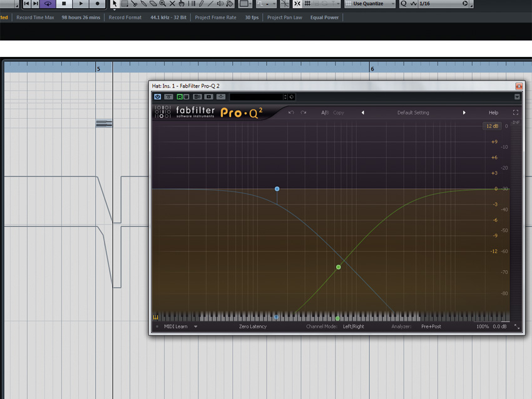Click Record Time Max 98 hours value
Image resolution: width=532 pixels, height=399 pixels.
pyautogui.click(x=81, y=18)
